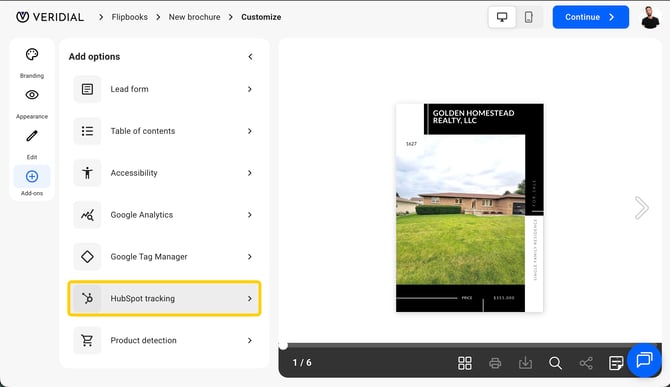Screen dimensions: 670x387
Task: Select the Edit pencil icon
Action: (x=32, y=136)
